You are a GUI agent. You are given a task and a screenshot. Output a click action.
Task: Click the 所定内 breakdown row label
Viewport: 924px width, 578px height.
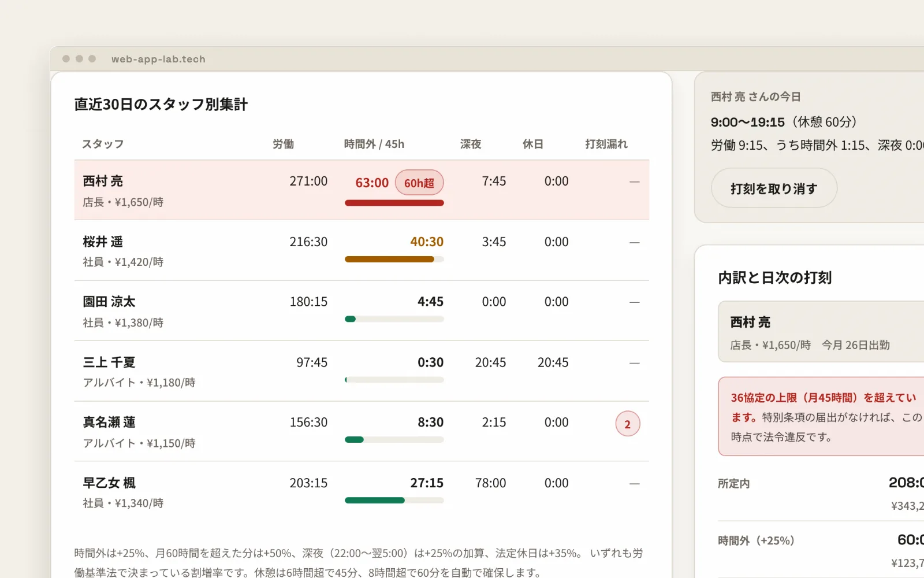[x=734, y=483]
